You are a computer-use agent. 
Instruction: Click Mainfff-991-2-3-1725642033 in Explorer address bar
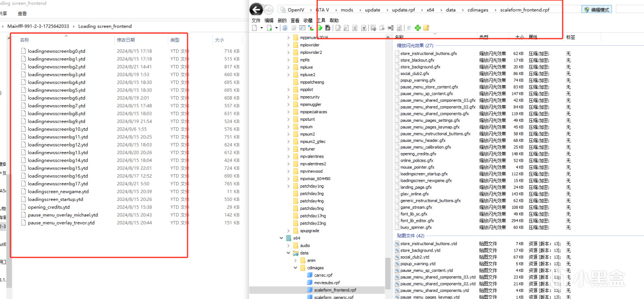(x=38, y=26)
